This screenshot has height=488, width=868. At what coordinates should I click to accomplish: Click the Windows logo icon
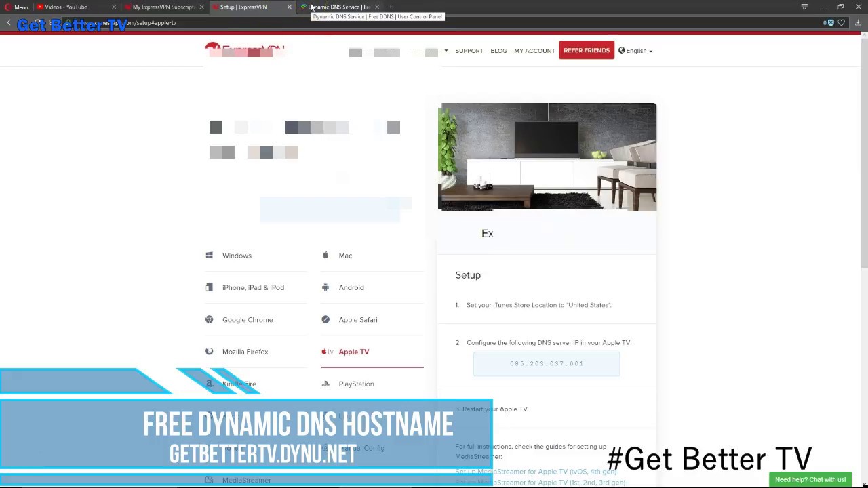pos(209,256)
